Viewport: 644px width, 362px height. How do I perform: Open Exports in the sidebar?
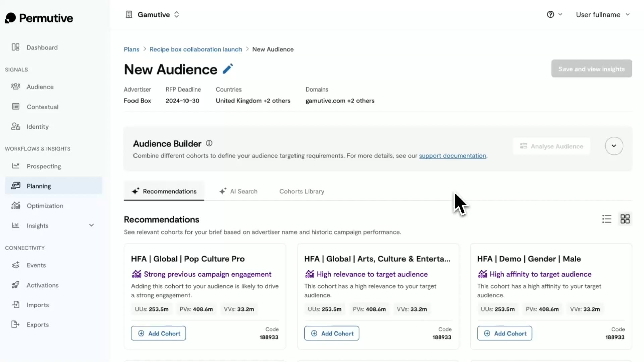point(37,325)
